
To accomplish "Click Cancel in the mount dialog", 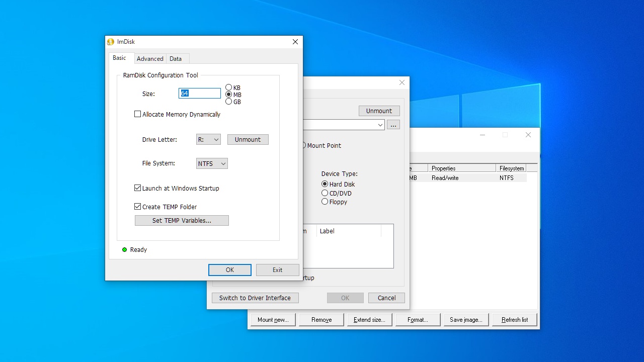I will click(386, 298).
